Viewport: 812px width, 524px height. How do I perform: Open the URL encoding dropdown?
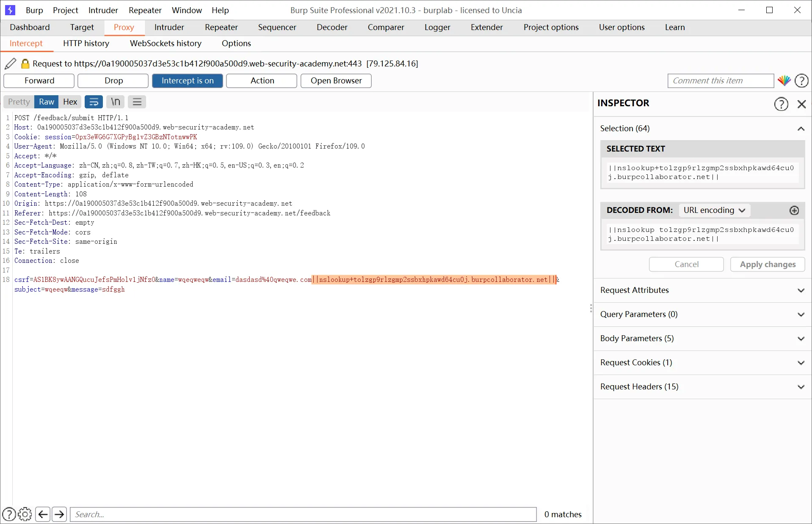[x=714, y=210]
